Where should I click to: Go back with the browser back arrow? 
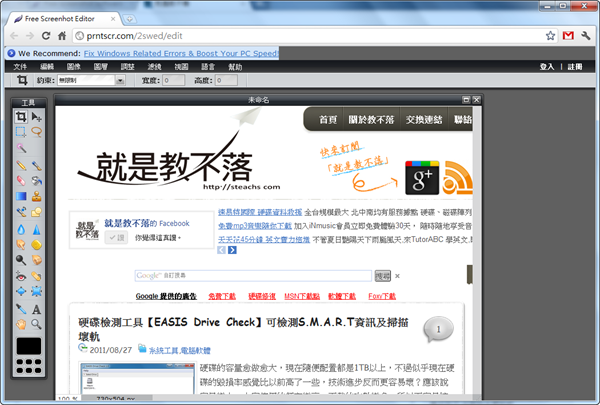click(x=14, y=36)
